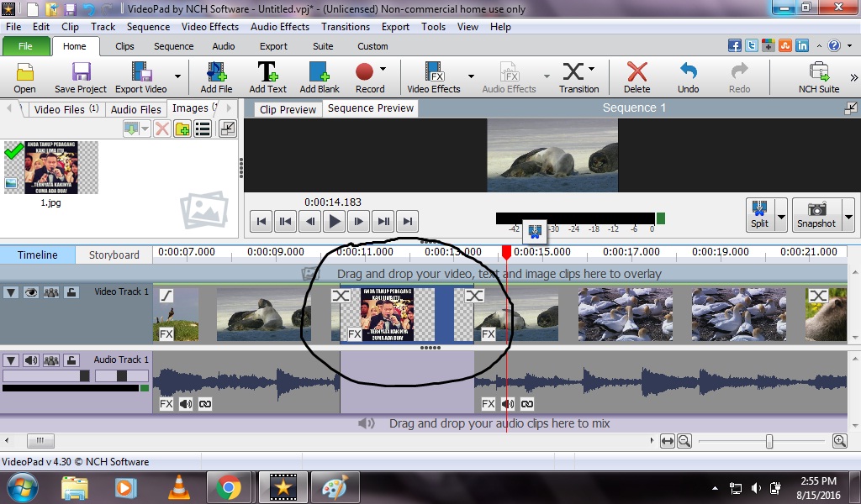The image size is (861, 504).
Task: Toggle link icon on the second audio clip
Action: (x=527, y=404)
